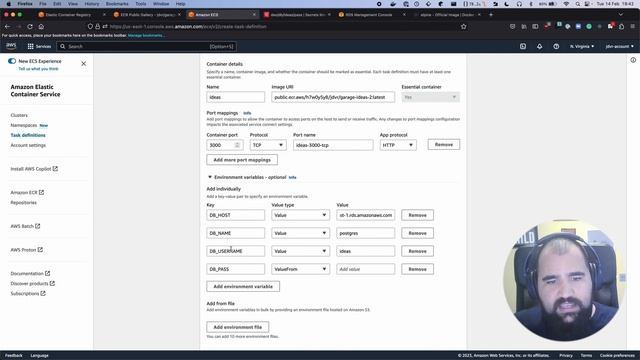Open the Environment variables Info link
The image size is (640, 360).
292,178
